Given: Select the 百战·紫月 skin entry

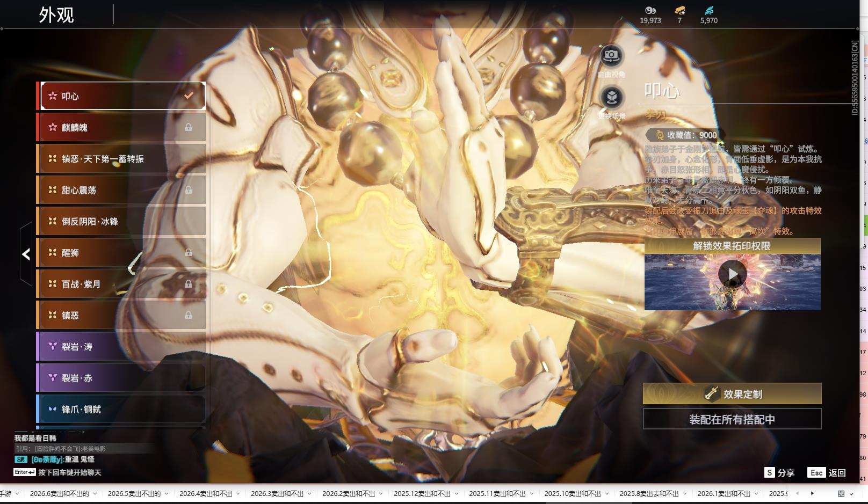Looking at the screenshot, I should pyautogui.click(x=121, y=283).
